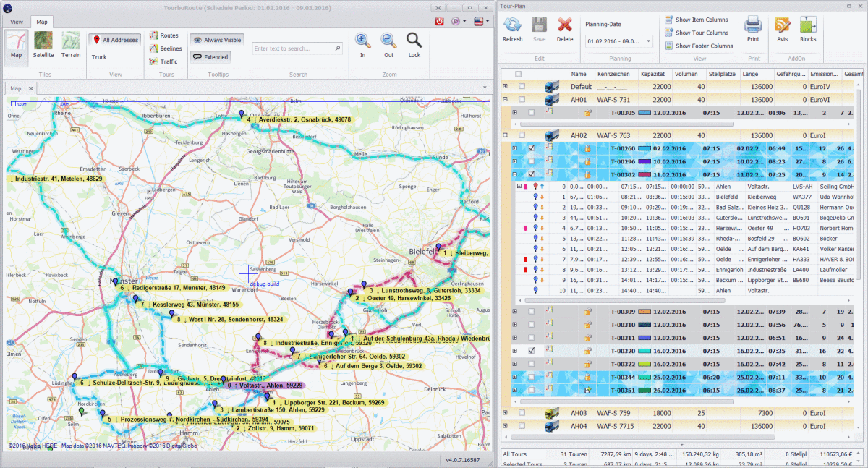
Task: Click the save-disk icon of T-00351
Action: (x=588, y=390)
